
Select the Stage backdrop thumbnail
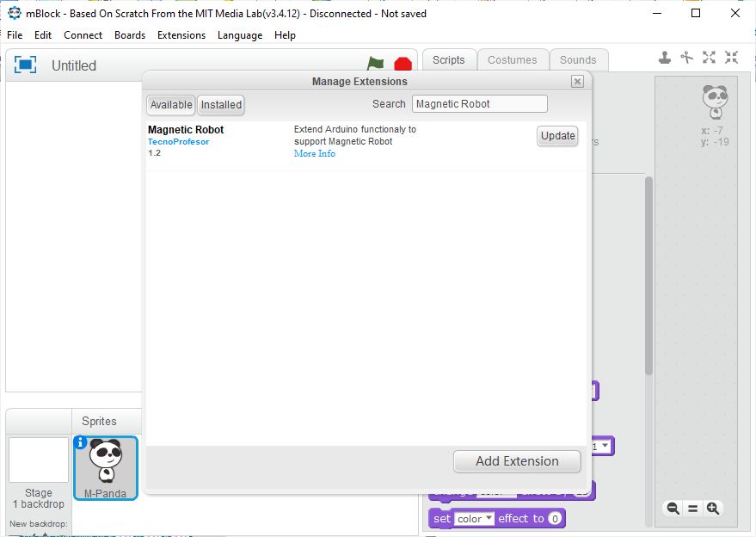coord(39,460)
